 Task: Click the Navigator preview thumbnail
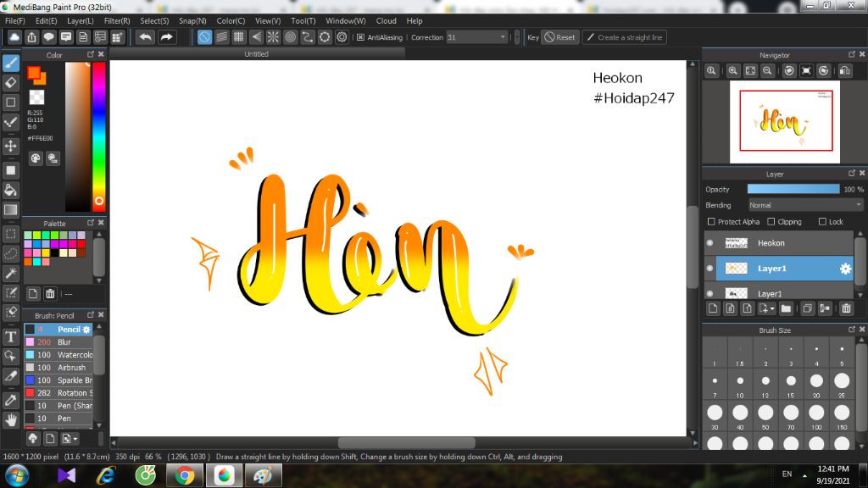point(785,122)
